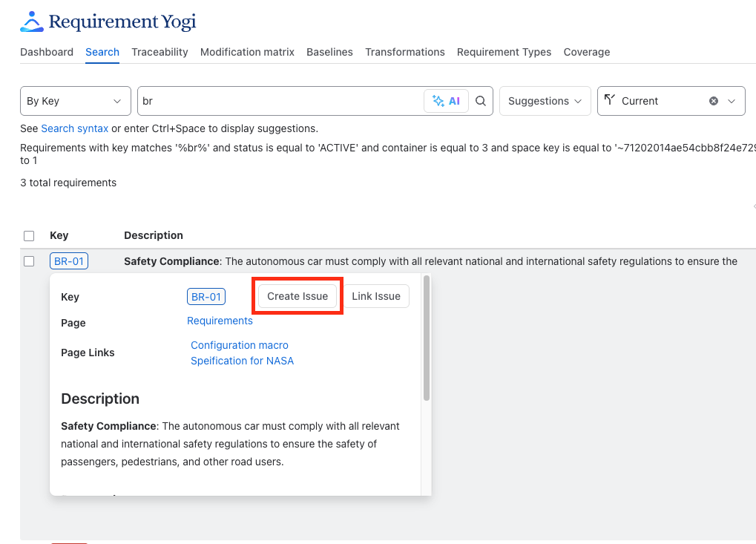Toggle the select-all checkbox in header
756x544 pixels.
click(x=29, y=236)
